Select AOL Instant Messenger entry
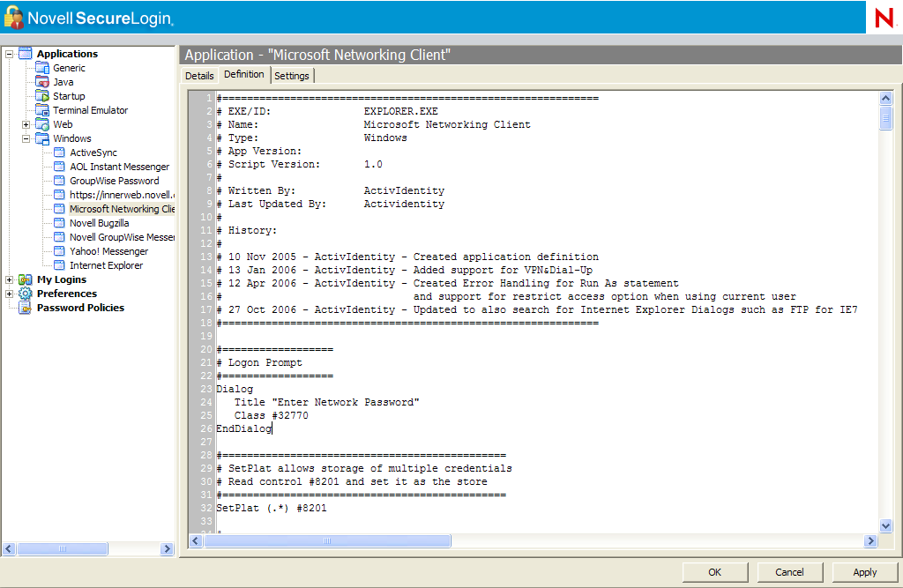Image resolution: width=903 pixels, height=588 pixels. pos(120,167)
